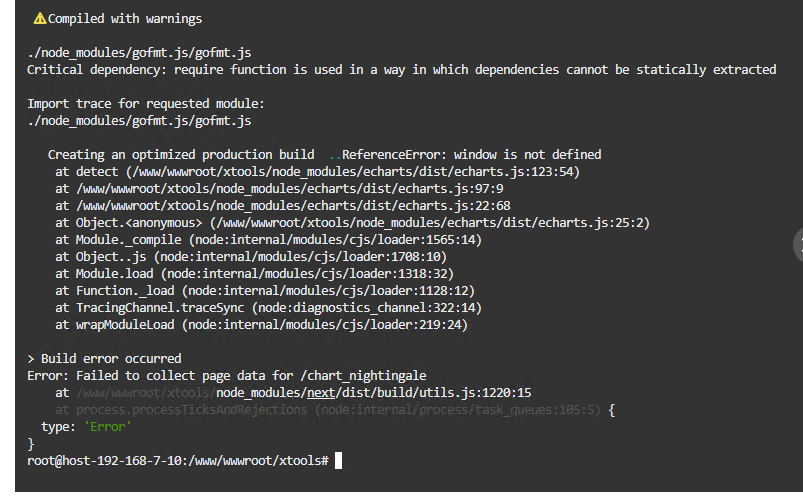Image resolution: width=803 pixels, height=503 pixels.
Task: Click "ReferenceError: window is not defined" text
Action: 472,155
